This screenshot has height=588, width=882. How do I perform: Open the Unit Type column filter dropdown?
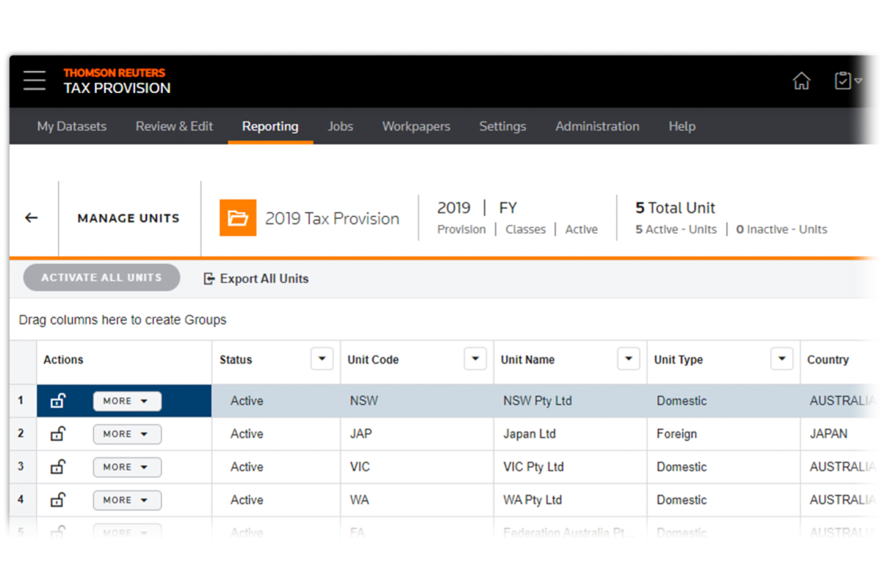(x=781, y=359)
